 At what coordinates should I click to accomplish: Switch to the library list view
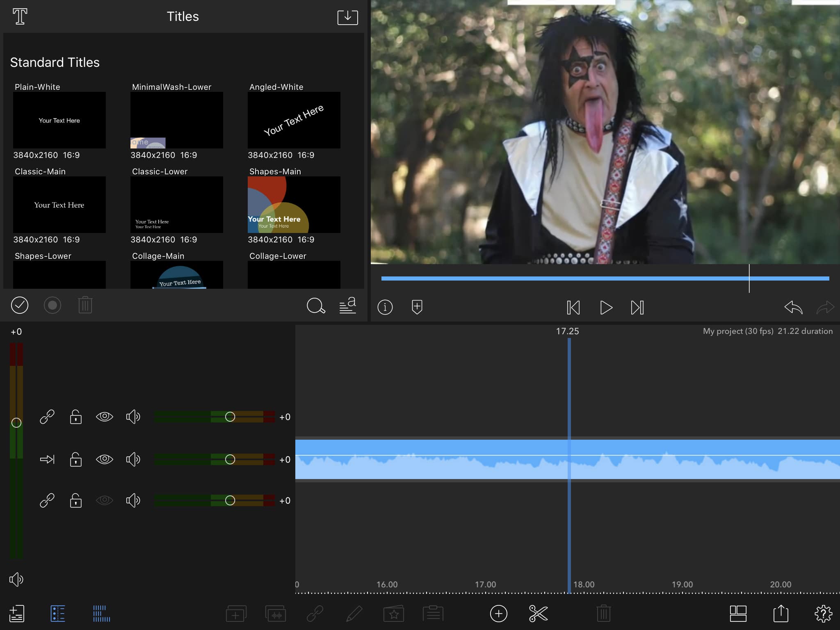[59, 614]
